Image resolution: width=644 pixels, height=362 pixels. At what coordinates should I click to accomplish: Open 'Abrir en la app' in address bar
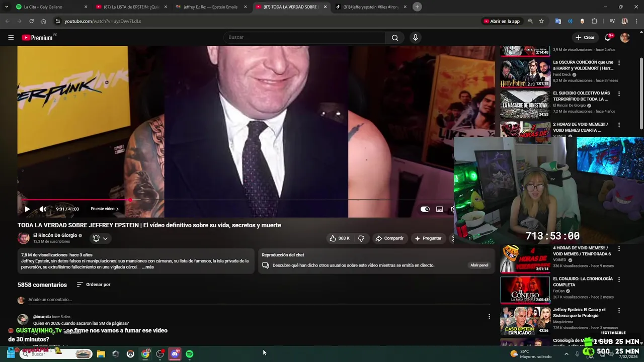[x=501, y=21]
